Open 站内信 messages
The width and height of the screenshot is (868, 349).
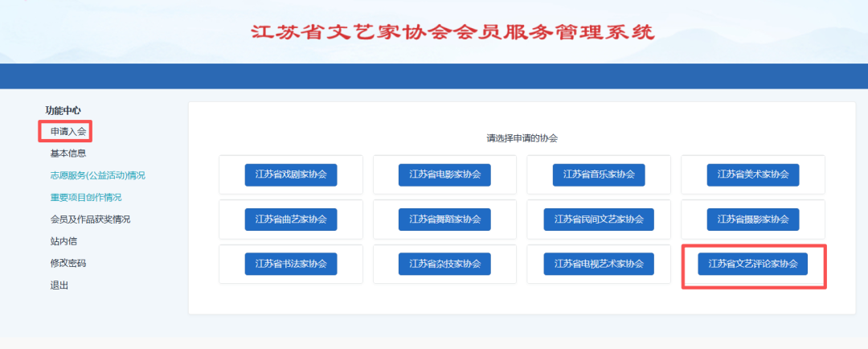click(63, 240)
